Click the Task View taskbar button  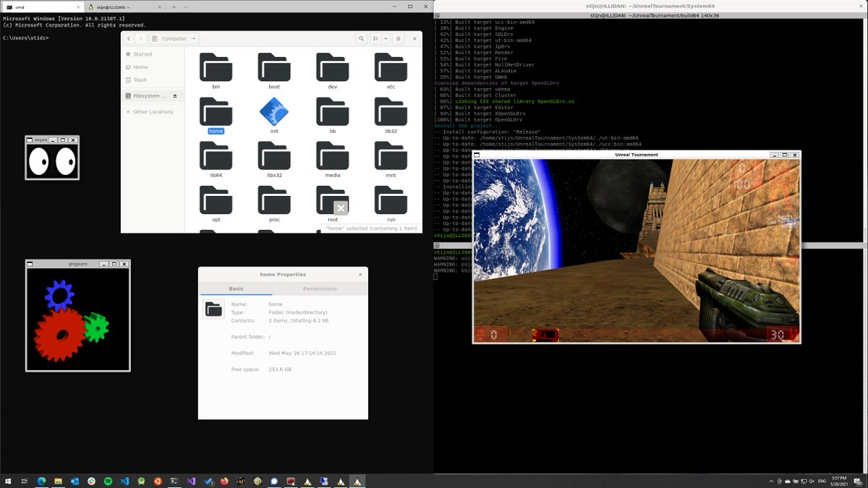[x=25, y=481]
